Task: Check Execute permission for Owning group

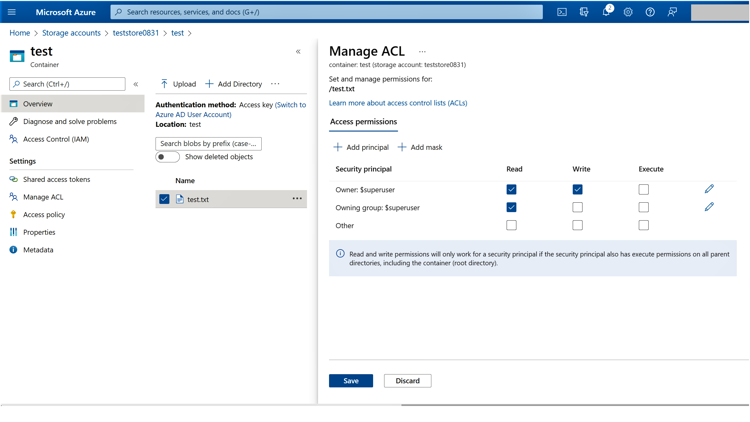Action: pos(643,207)
